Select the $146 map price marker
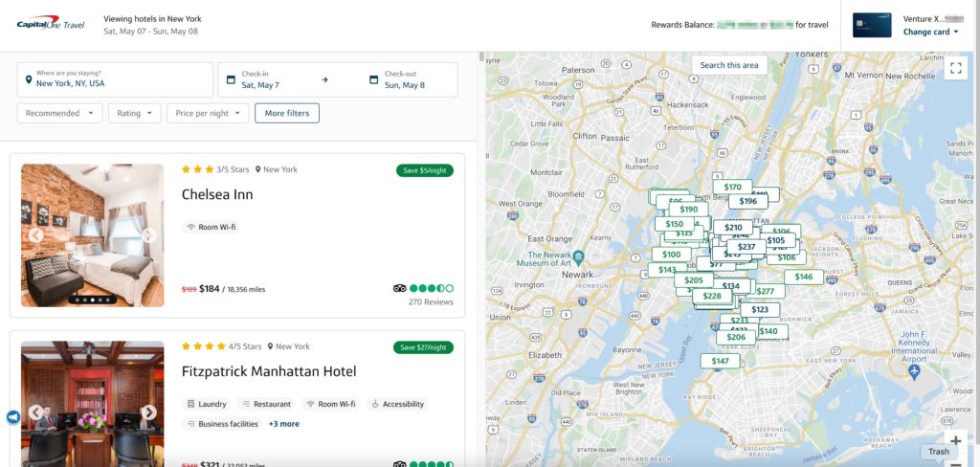This screenshot has height=467, width=980. 804,277
